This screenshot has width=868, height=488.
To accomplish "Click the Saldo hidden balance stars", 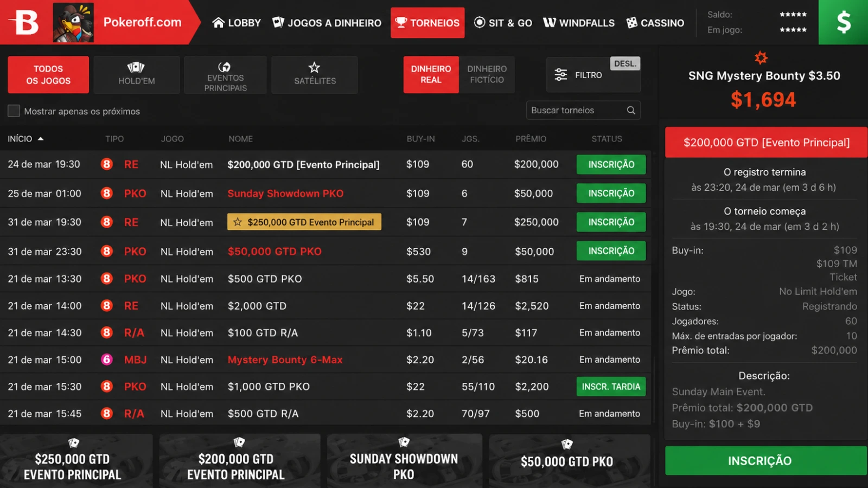I will pyautogui.click(x=793, y=15).
